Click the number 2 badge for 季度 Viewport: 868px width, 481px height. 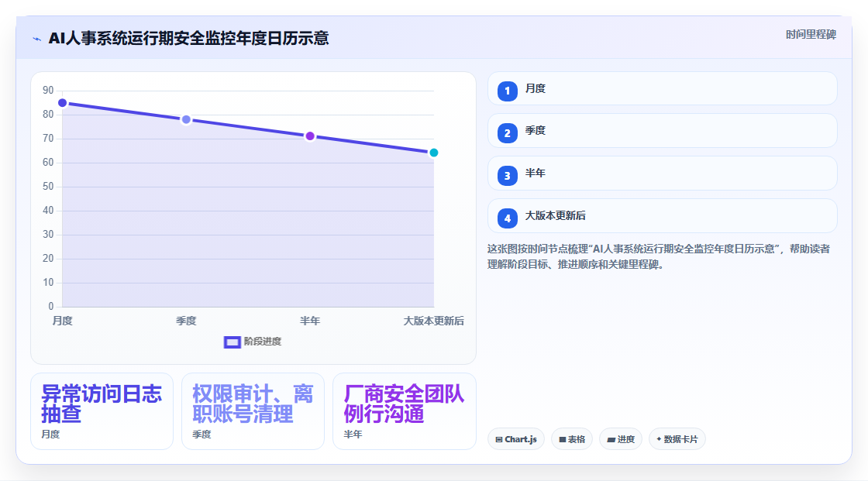[507, 133]
